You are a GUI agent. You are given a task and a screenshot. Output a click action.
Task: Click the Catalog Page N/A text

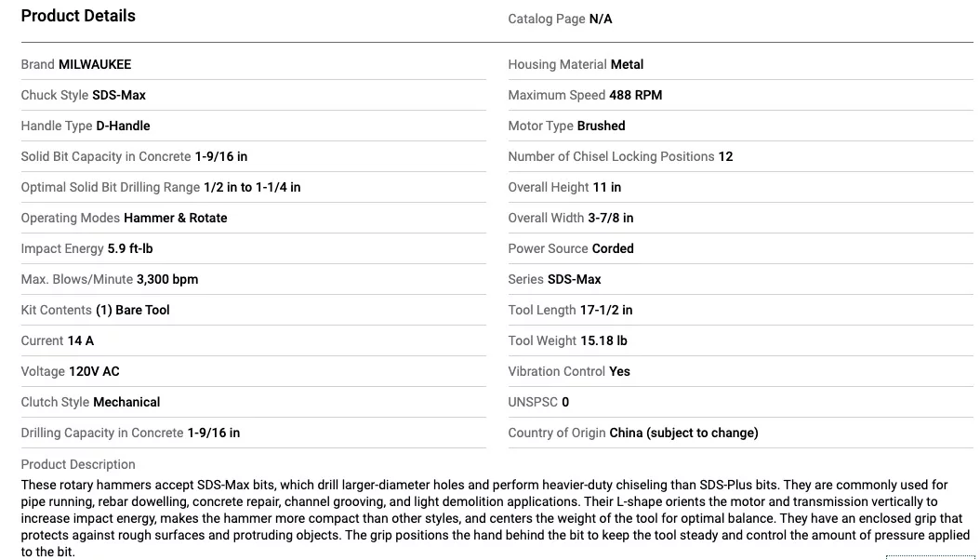[x=560, y=19]
